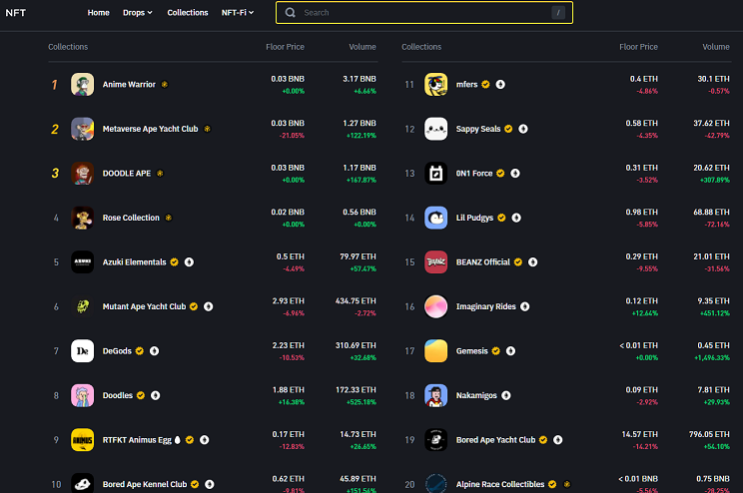Click the Bored Ape Yacht Club logo

tap(436, 440)
